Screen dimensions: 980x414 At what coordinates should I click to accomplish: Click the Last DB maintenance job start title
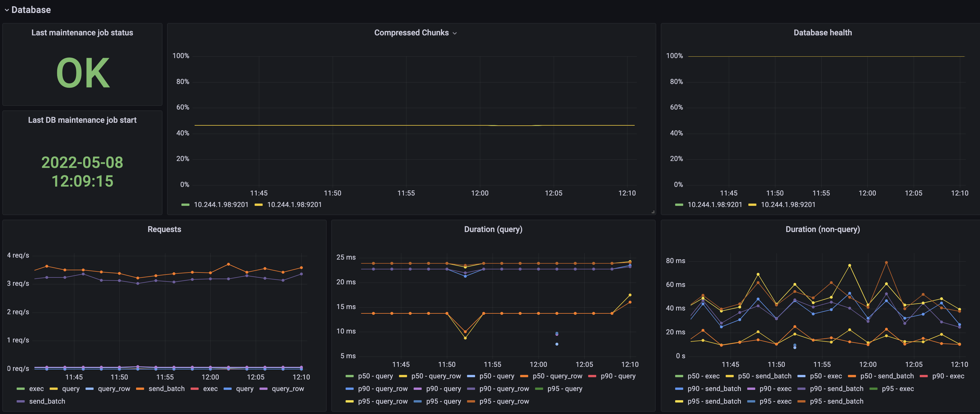tap(82, 120)
